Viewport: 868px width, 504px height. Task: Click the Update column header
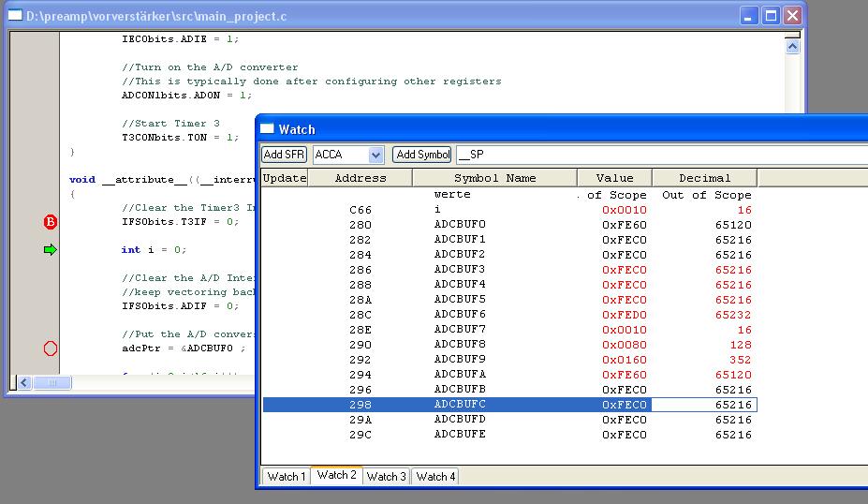click(285, 178)
